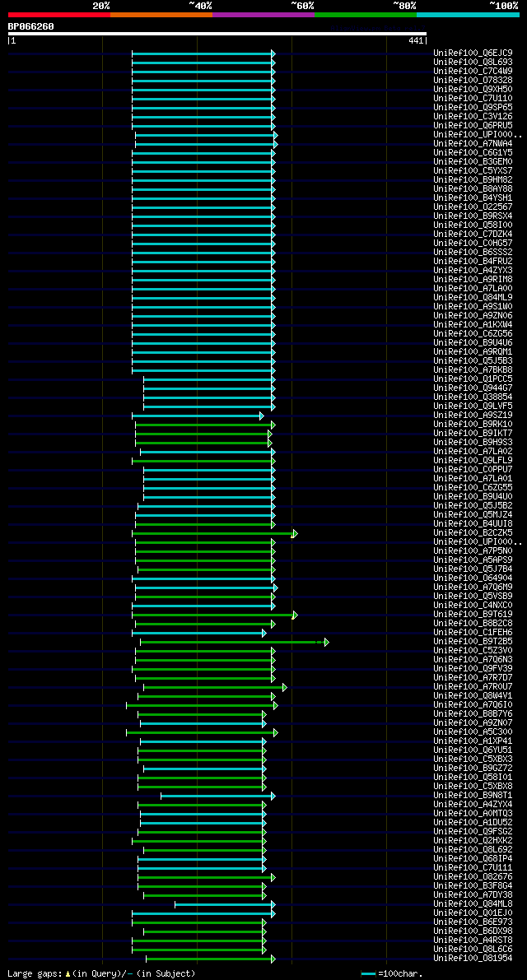The height and width of the screenshot is (980, 527).
Task: Click the green ~80% identity color bar
Action: (365, 14)
